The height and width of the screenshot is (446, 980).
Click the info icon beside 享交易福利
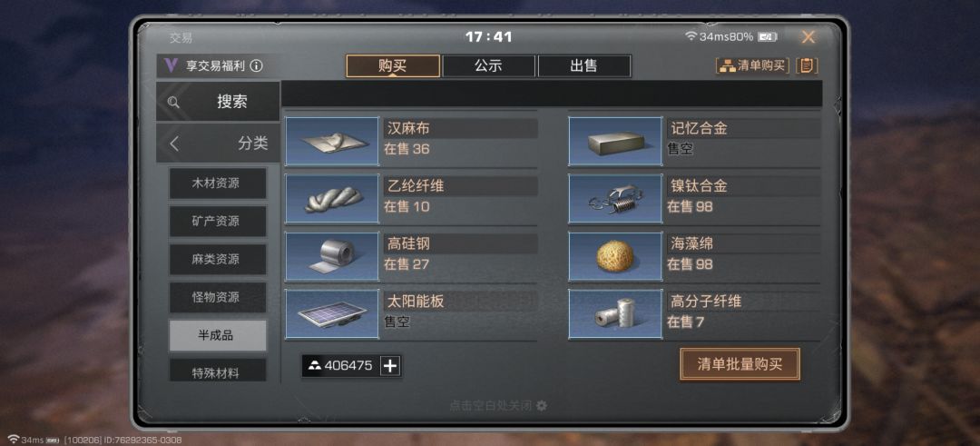click(256, 66)
